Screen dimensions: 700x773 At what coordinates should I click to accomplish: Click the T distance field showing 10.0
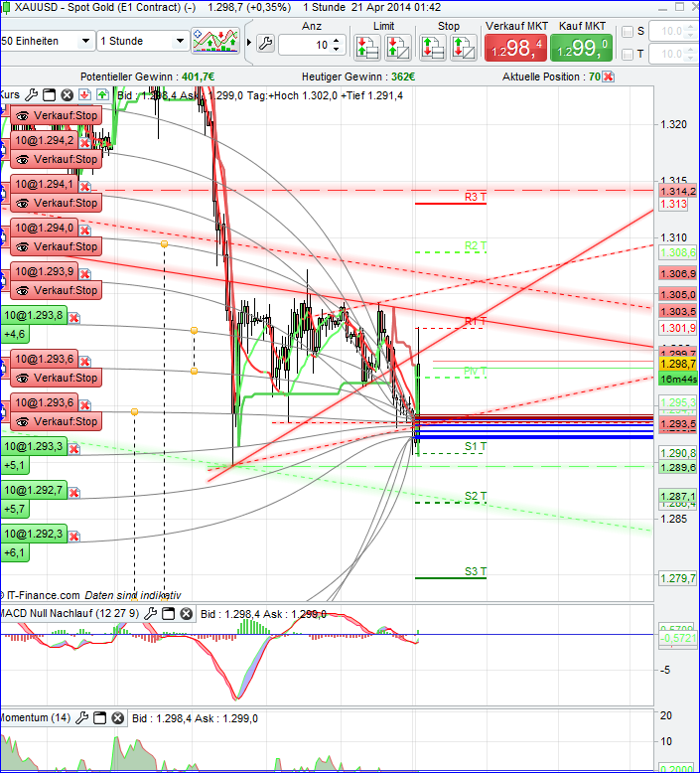click(673, 54)
